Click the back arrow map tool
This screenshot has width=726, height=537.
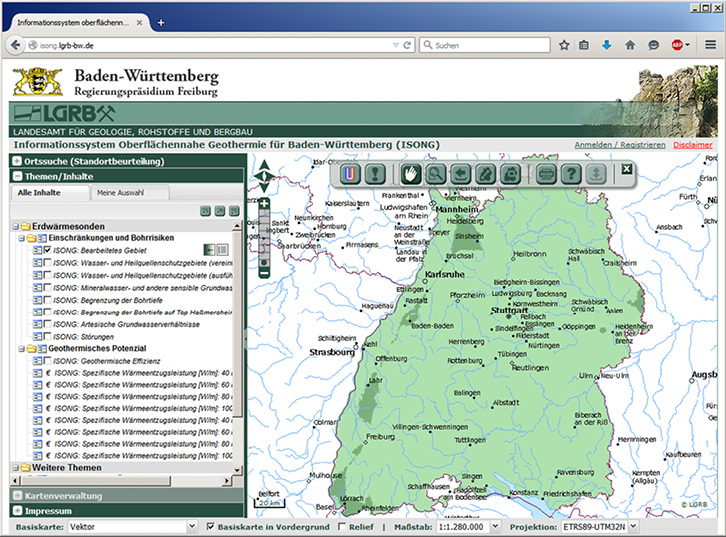[461, 173]
